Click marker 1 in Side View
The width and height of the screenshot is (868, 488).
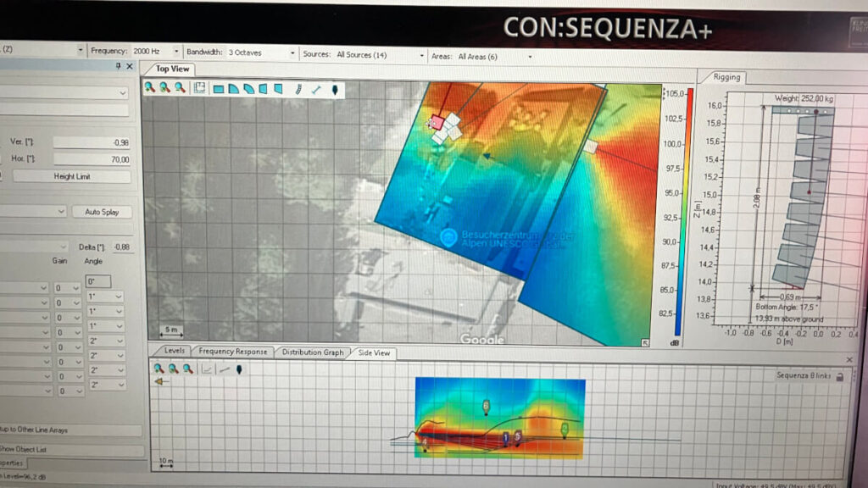(505, 439)
